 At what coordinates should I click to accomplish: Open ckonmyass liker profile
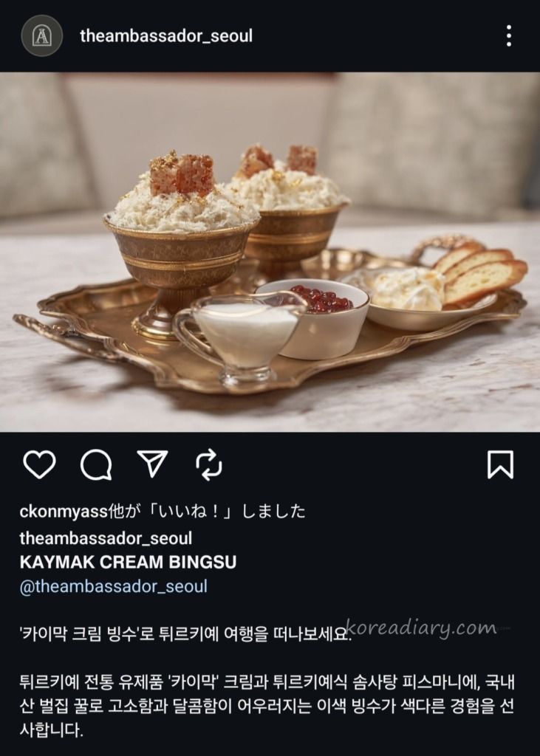pos(64,512)
